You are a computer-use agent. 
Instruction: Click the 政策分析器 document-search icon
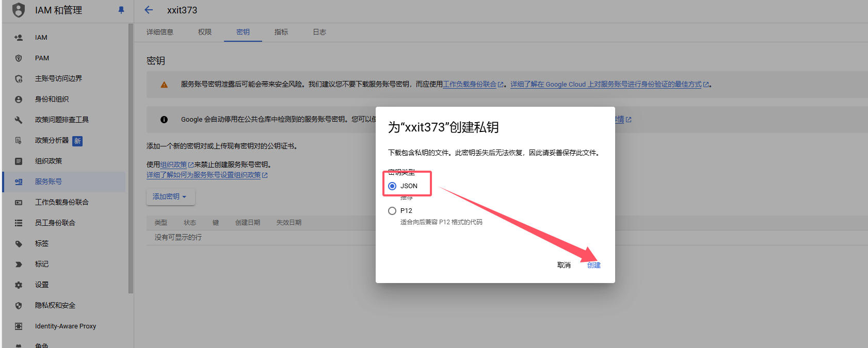(x=19, y=141)
